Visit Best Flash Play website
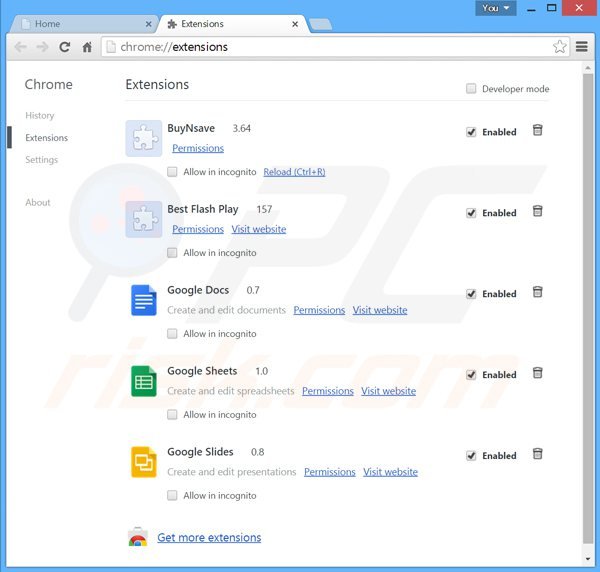The image size is (600, 572). click(259, 229)
